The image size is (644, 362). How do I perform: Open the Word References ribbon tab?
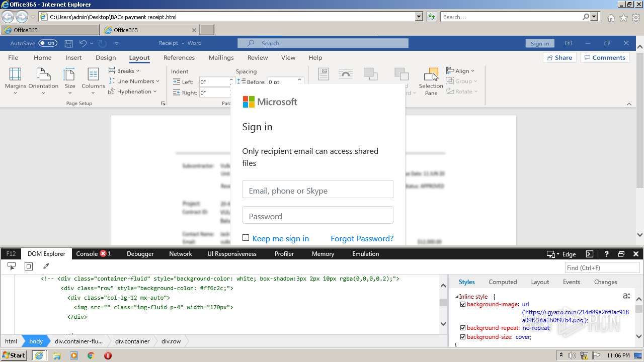(179, 57)
